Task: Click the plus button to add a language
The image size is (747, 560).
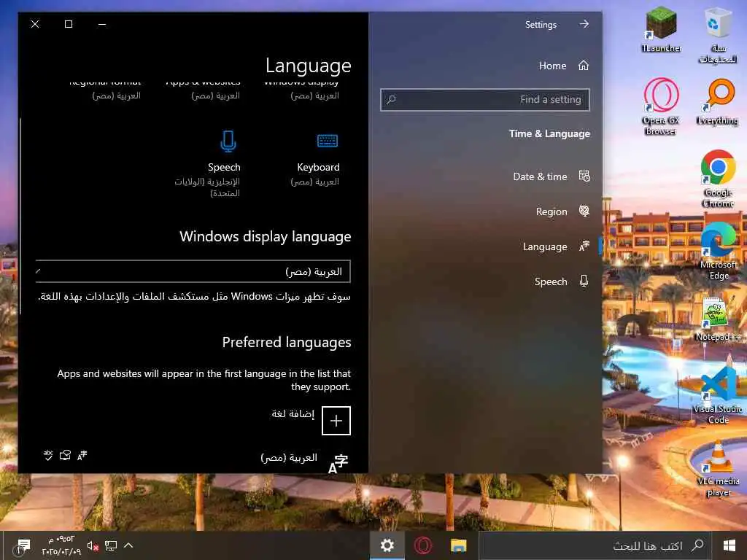Action: 336,421
